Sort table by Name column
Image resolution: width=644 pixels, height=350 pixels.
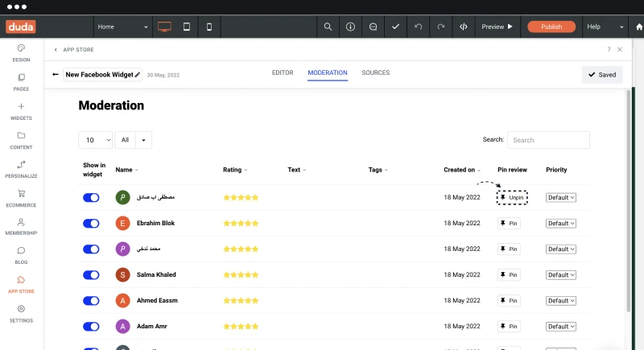point(126,170)
